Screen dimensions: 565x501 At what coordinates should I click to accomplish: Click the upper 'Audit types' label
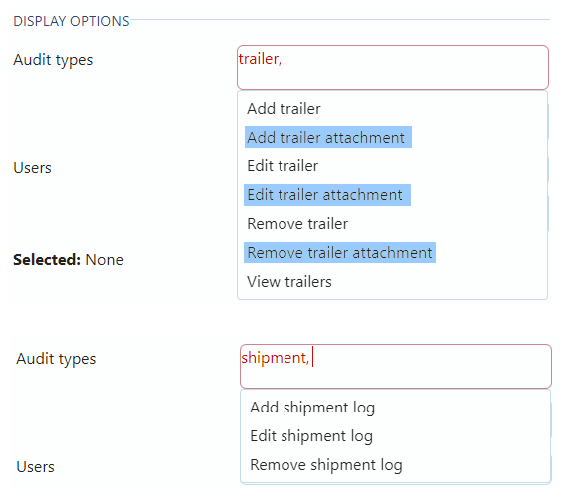coord(53,60)
